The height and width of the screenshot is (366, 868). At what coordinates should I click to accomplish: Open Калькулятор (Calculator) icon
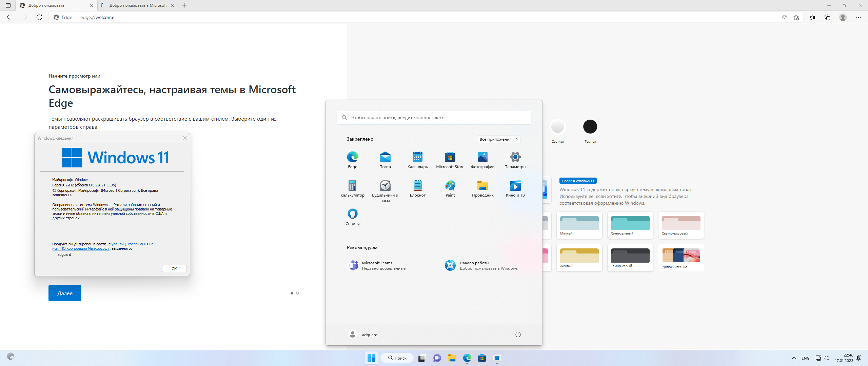352,186
